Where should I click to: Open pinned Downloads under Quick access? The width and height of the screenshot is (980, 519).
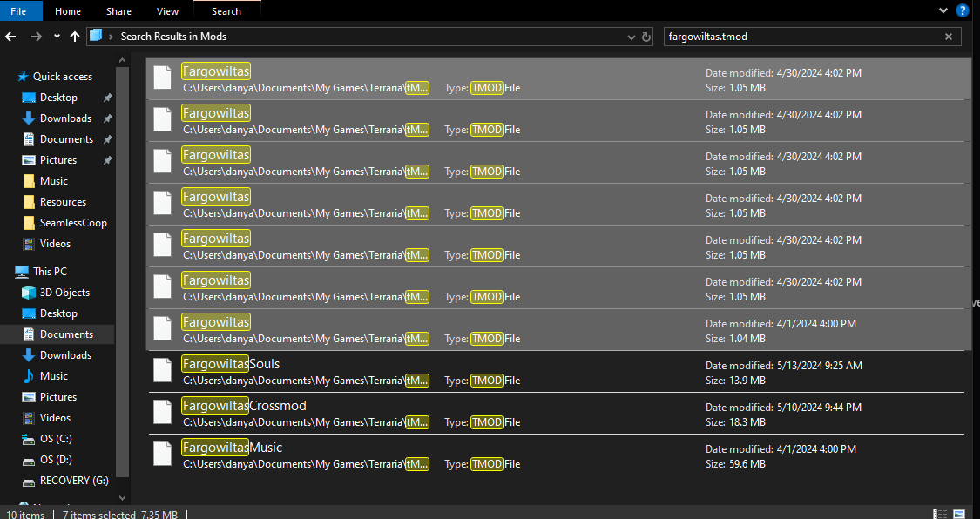pyautogui.click(x=65, y=118)
